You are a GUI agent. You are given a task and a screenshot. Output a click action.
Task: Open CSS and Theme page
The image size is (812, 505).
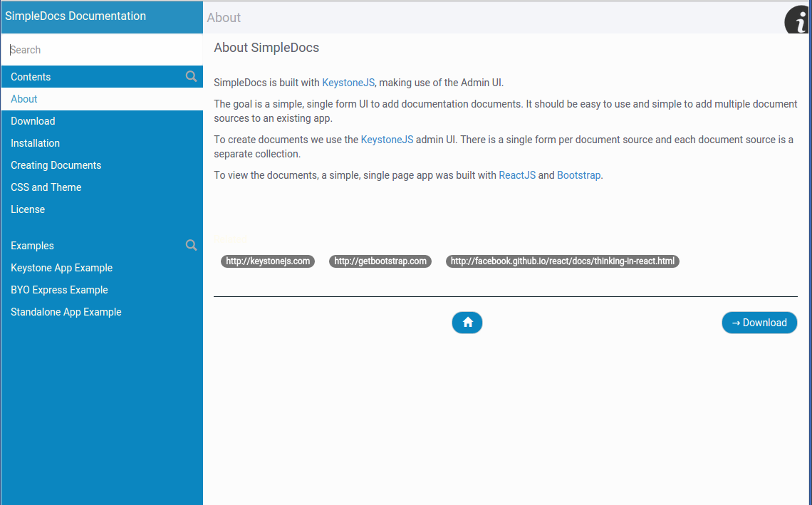pos(102,187)
